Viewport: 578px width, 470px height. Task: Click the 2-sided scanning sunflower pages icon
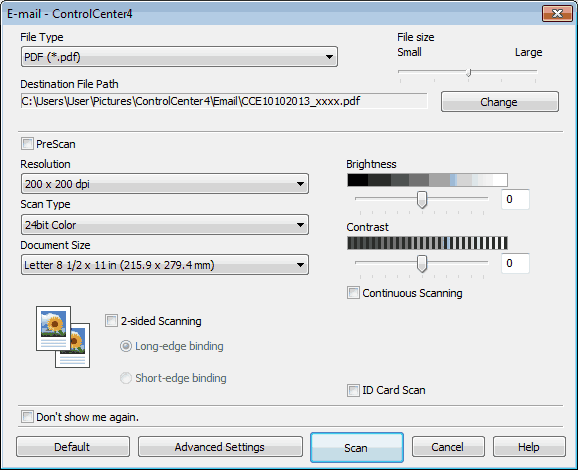click(63, 337)
